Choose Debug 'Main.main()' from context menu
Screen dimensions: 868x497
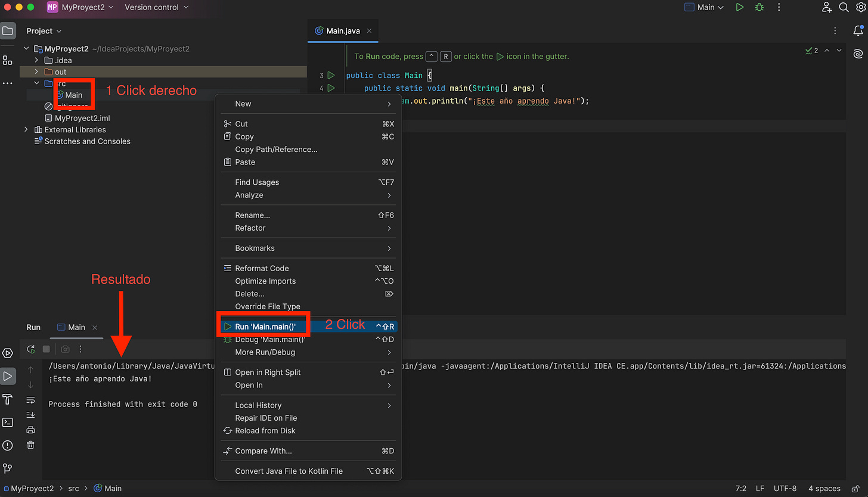(x=308, y=339)
